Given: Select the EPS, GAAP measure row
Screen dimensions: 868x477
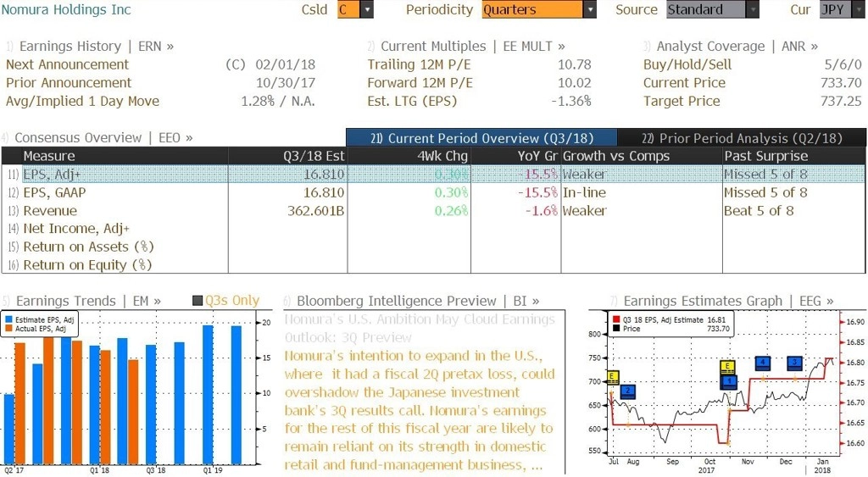Looking at the screenshot, I should (433, 192).
